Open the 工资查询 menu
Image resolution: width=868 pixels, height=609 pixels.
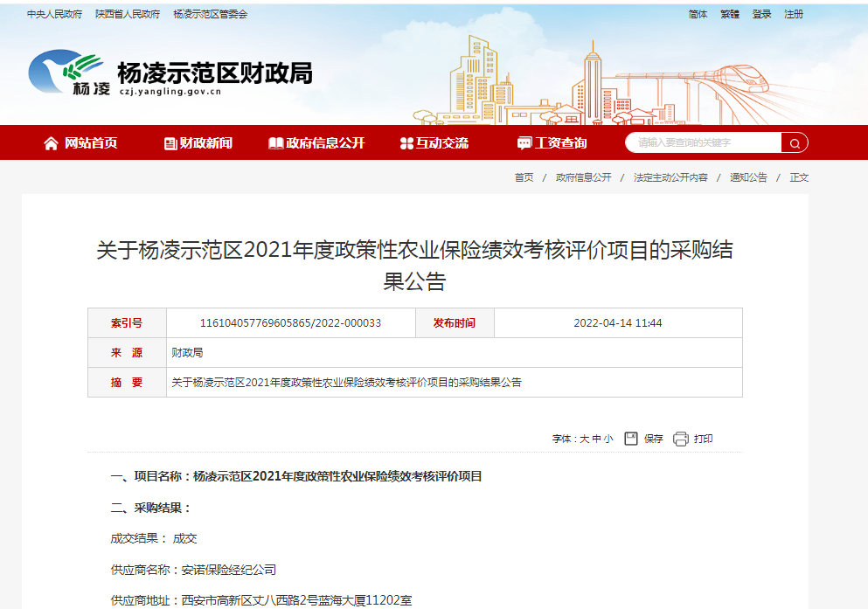pyautogui.click(x=562, y=142)
